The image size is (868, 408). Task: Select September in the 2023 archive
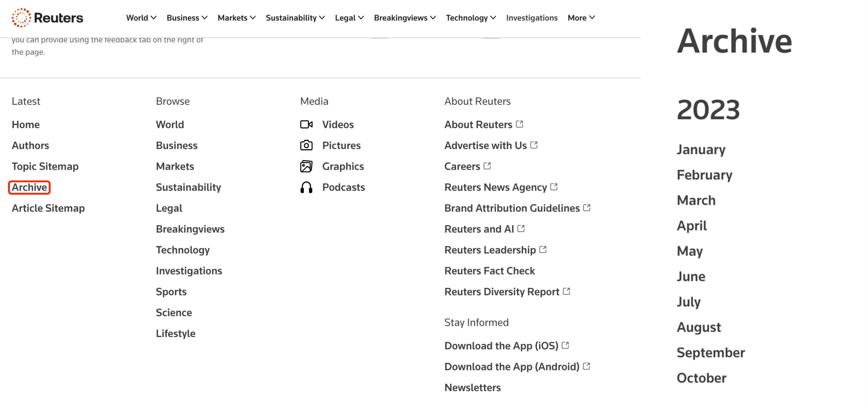click(711, 353)
